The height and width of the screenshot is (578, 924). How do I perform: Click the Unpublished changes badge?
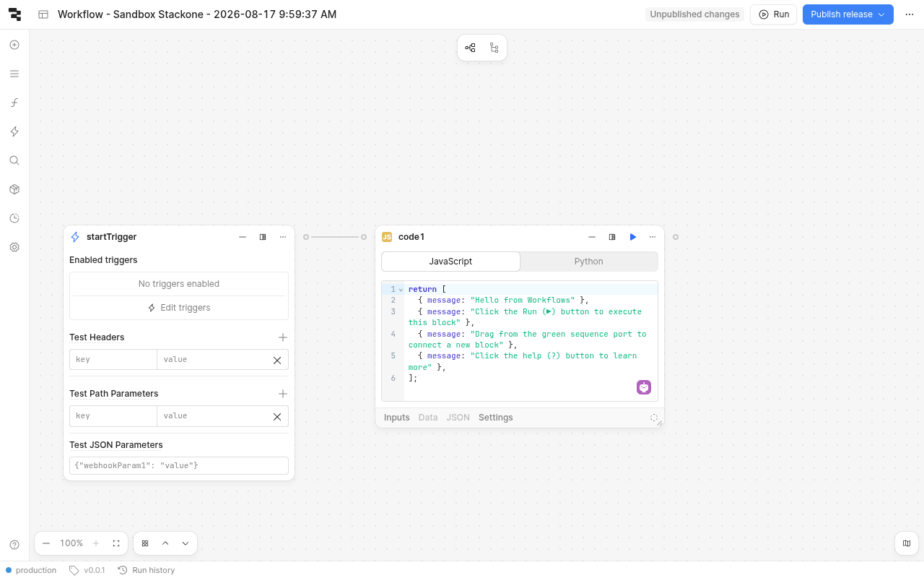[694, 14]
